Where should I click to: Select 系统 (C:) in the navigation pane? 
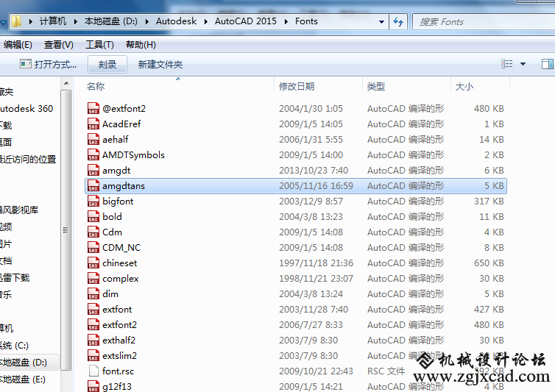coord(13,345)
